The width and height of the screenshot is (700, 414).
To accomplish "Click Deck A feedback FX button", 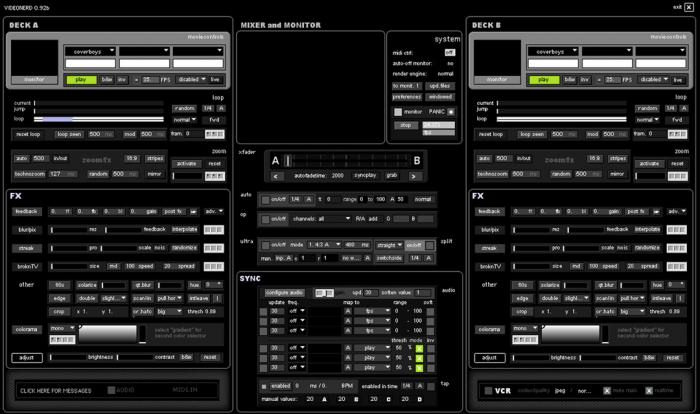I will point(27,212).
